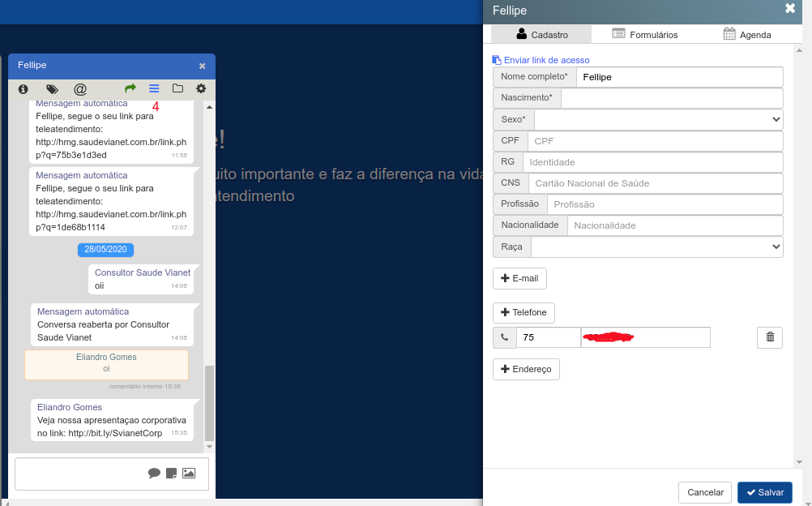
Task: Close the Fellipe chat window
Action: point(202,66)
